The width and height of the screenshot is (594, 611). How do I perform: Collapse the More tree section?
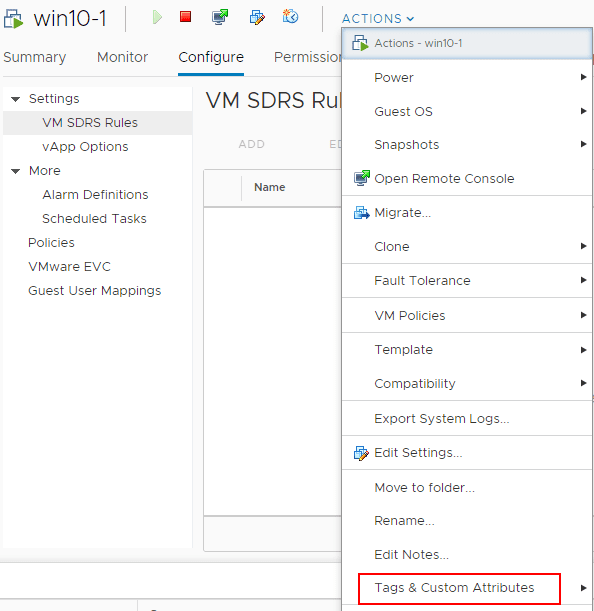pyautogui.click(x=16, y=171)
